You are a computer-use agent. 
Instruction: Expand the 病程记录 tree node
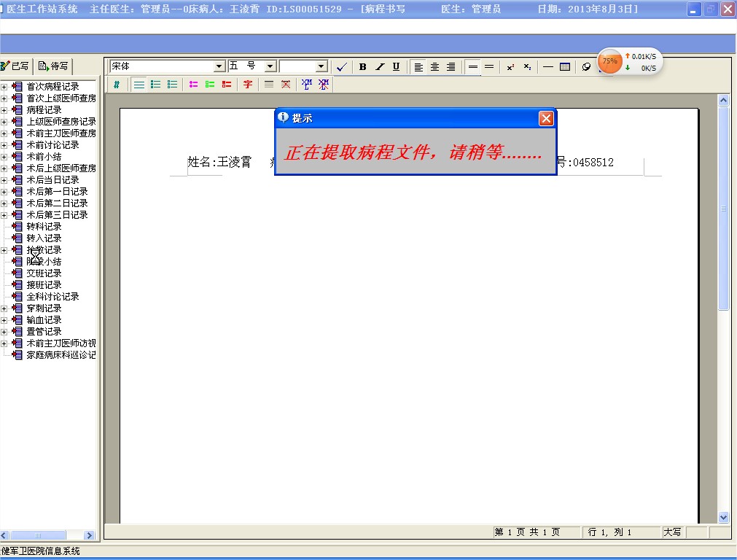click(x=4, y=110)
